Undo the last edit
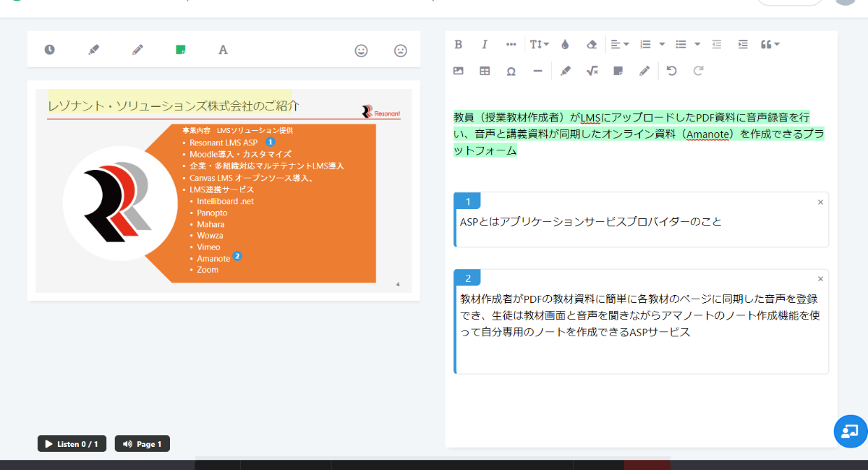 672,71
